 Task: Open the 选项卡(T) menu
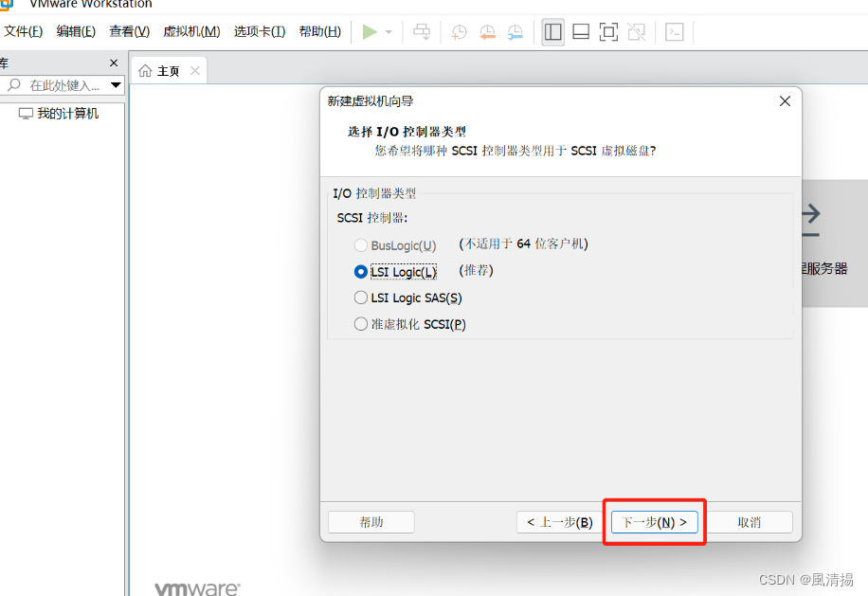260,31
